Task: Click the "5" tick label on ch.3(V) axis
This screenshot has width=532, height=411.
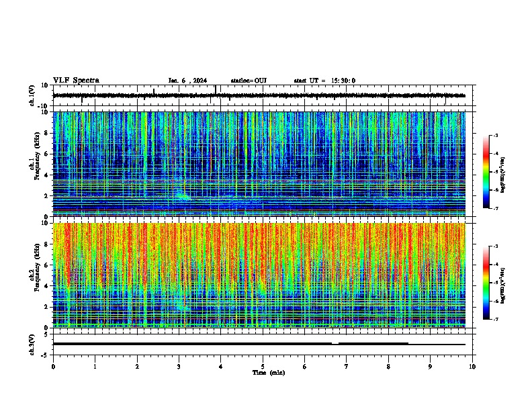Action: coord(46,334)
